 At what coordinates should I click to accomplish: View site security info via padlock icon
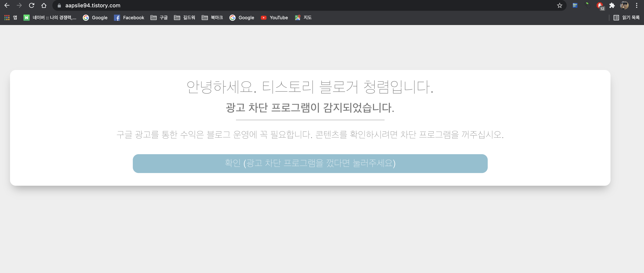tap(59, 6)
